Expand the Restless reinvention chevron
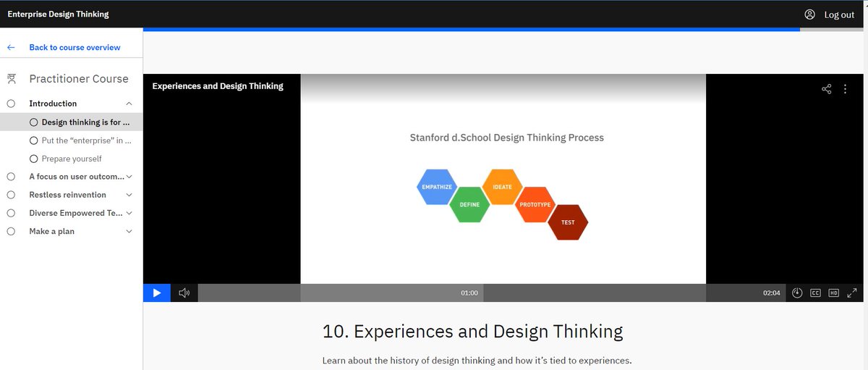This screenshot has width=868, height=370. [129, 195]
